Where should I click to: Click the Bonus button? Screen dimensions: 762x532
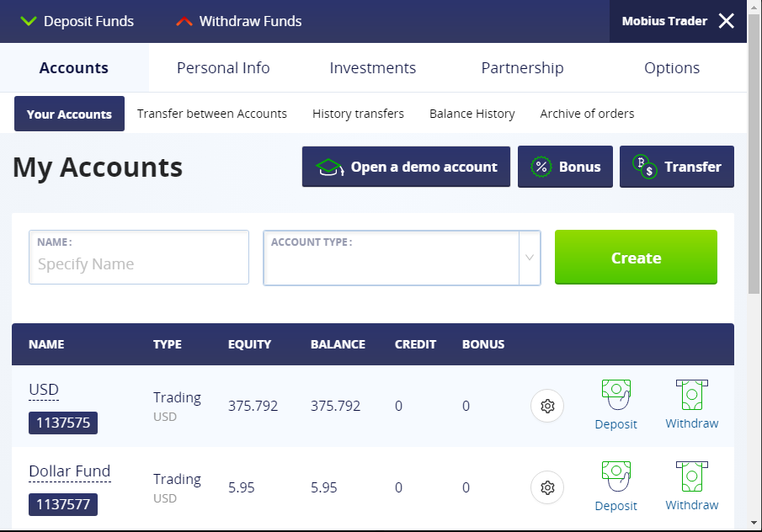pyautogui.click(x=565, y=167)
